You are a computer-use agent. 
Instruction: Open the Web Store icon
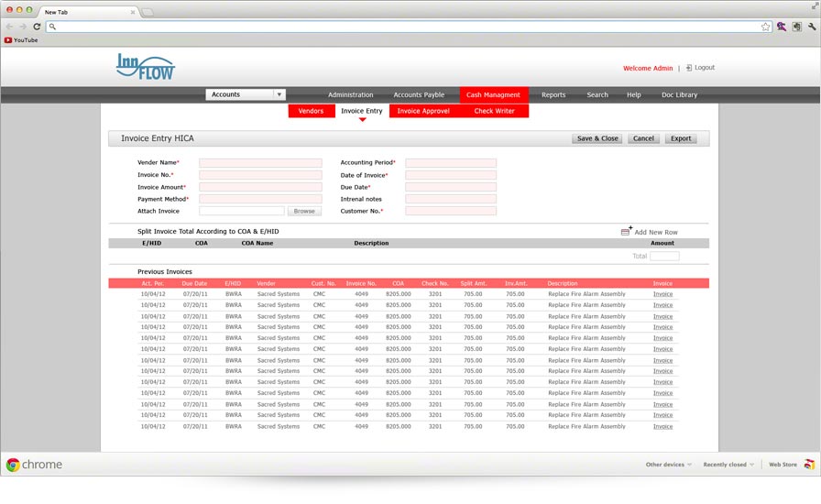809,465
